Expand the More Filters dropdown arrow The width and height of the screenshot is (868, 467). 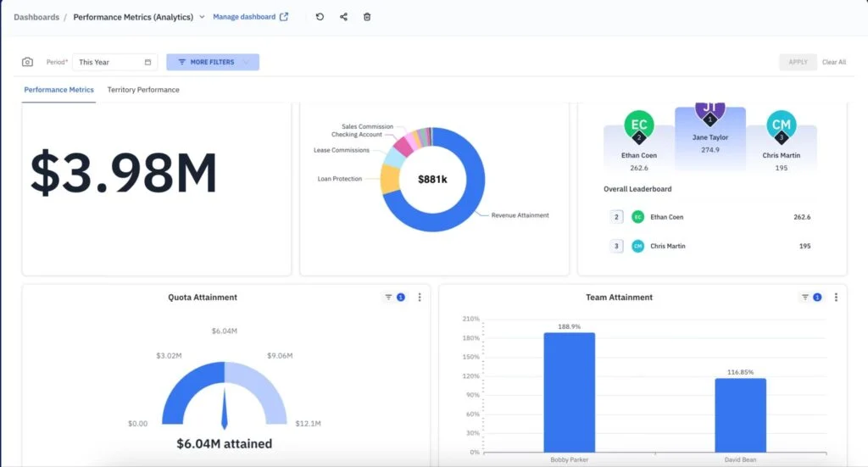point(247,62)
